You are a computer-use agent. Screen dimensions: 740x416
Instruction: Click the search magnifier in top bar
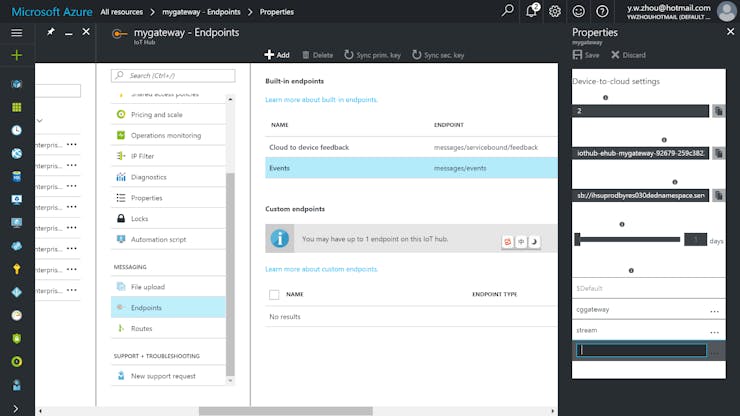[x=508, y=11]
